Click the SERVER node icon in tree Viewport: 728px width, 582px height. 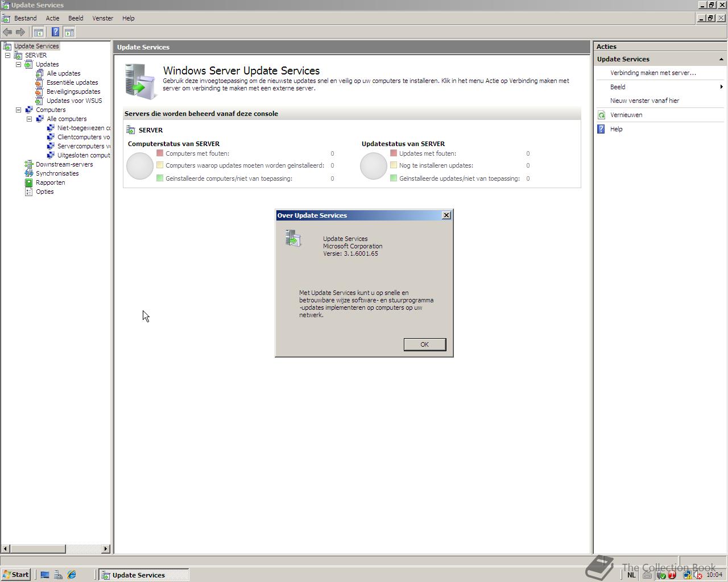pos(18,55)
